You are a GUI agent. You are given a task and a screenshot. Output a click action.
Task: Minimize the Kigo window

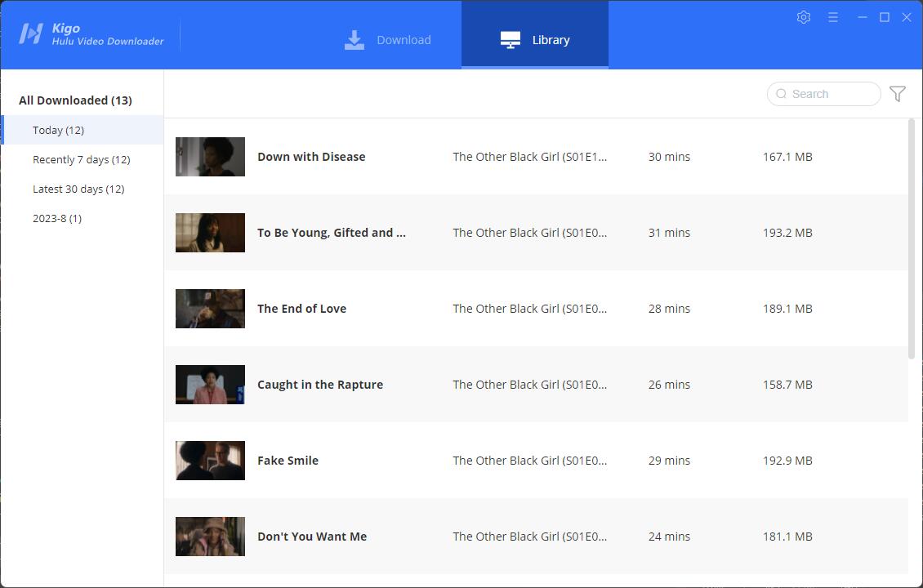point(863,17)
